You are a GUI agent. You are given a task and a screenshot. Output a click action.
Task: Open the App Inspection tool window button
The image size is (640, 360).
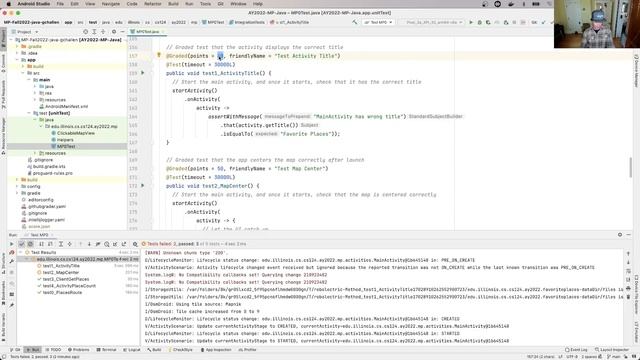coord(216,350)
